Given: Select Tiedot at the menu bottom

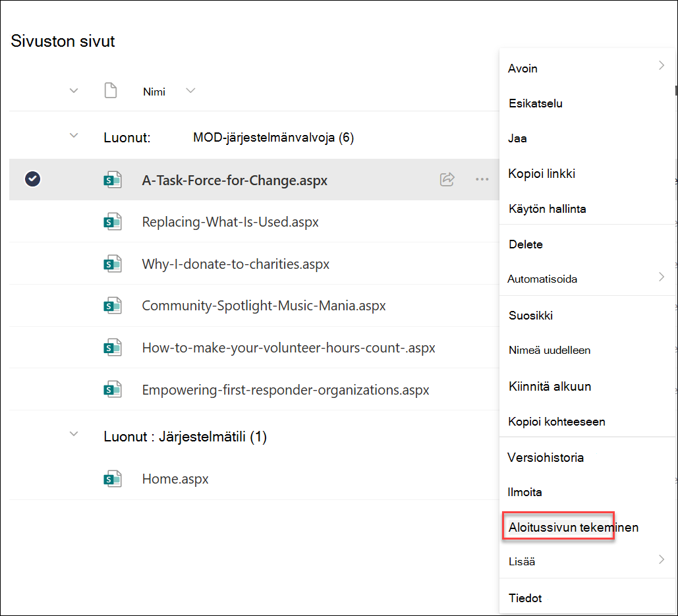Looking at the screenshot, I should [x=525, y=598].
